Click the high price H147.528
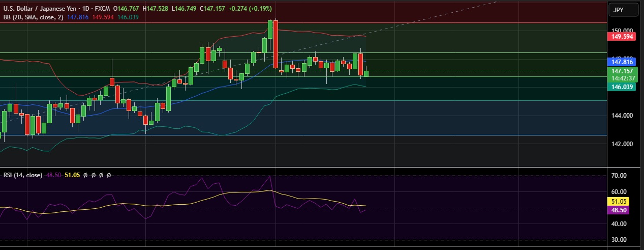Viewport: 644px width, 250px height. [x=157, y=9]
